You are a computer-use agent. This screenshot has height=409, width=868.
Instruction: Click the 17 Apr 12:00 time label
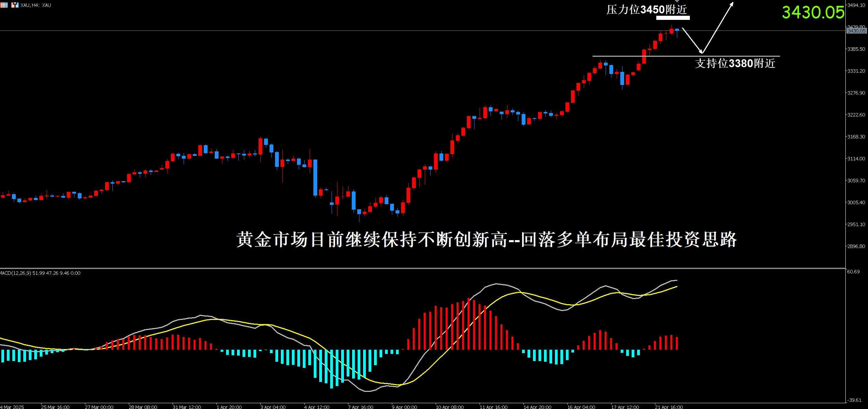(625, 407)
